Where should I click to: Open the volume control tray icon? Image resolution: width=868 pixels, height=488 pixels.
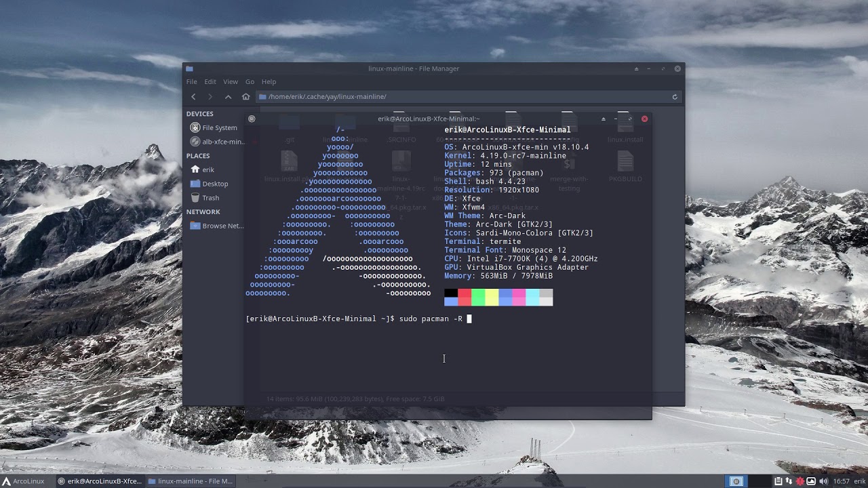coord(823,481)
